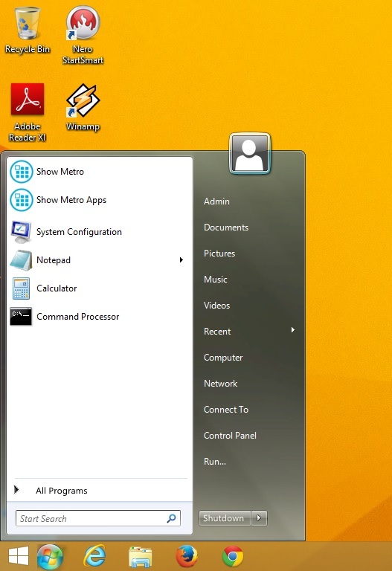Click the Command Processor console icon
The width and height of the screenshot is (392, 571).
[21, 317]
